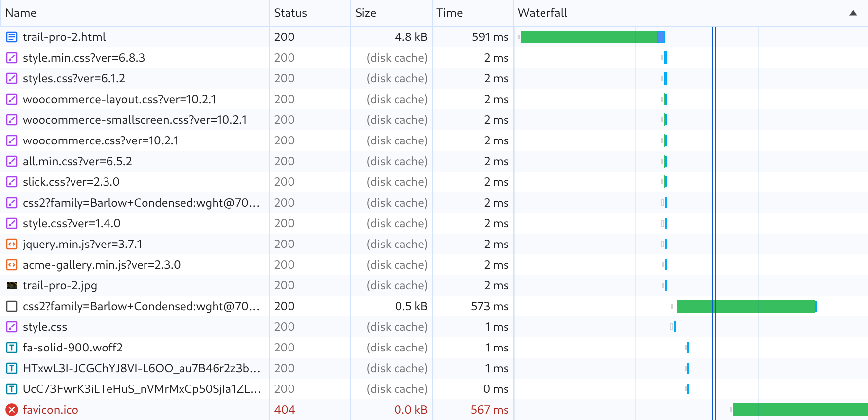Click the 0.0 kB size for favicon.ico
This screenshot has height=420, width=868.
coord(411,410)
